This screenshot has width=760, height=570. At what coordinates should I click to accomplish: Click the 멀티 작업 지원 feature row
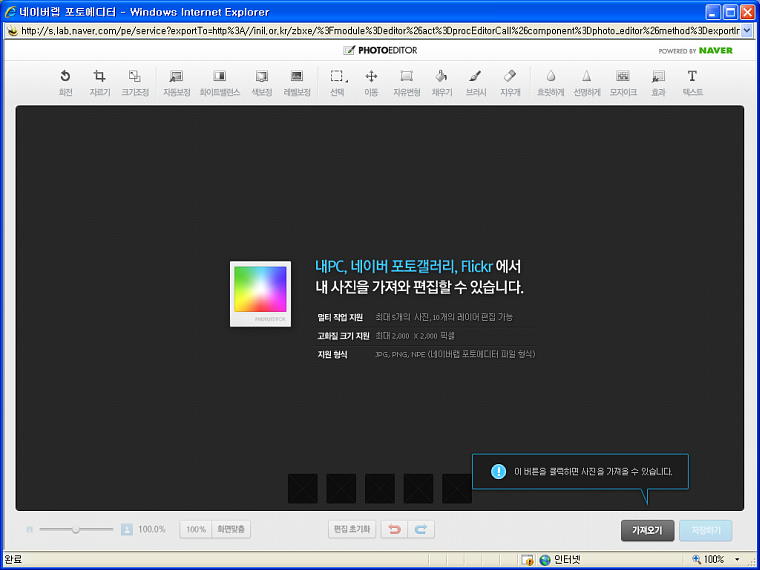[415, 317]
